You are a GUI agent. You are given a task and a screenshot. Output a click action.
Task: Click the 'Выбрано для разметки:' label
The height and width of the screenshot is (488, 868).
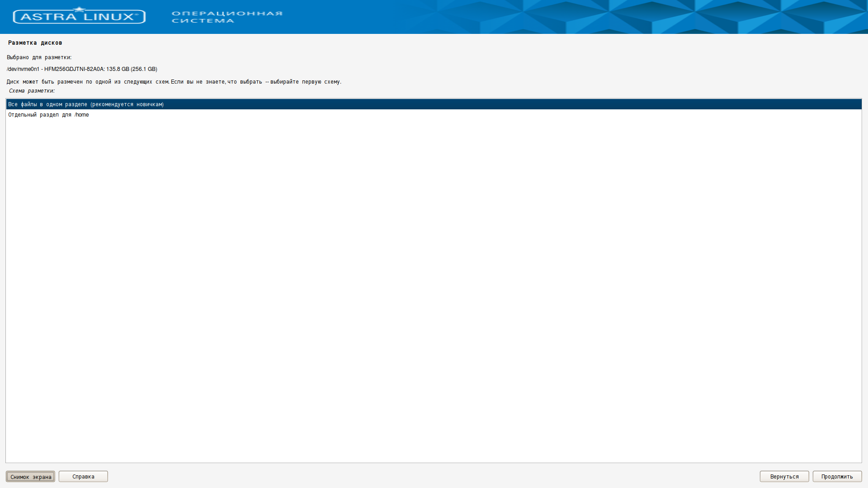pyautogui.click(x=39, y=57)
